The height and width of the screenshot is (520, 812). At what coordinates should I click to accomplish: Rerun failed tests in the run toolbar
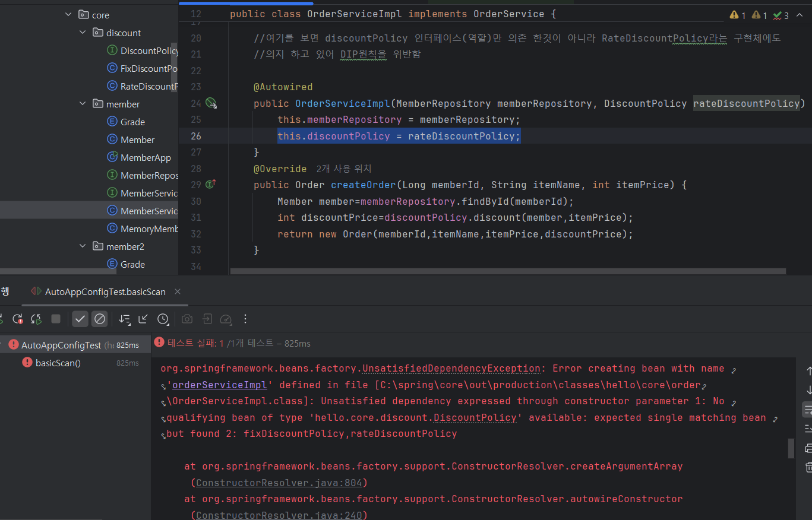18,319
